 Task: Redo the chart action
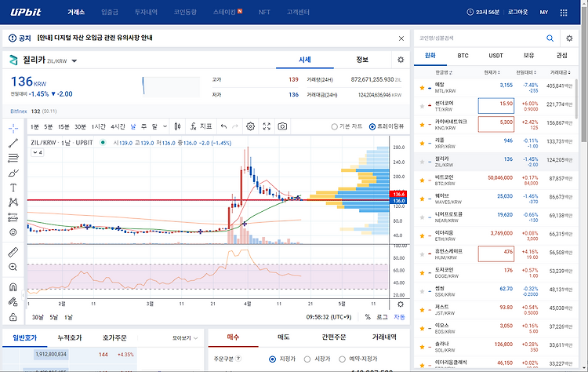pos(235,126)
